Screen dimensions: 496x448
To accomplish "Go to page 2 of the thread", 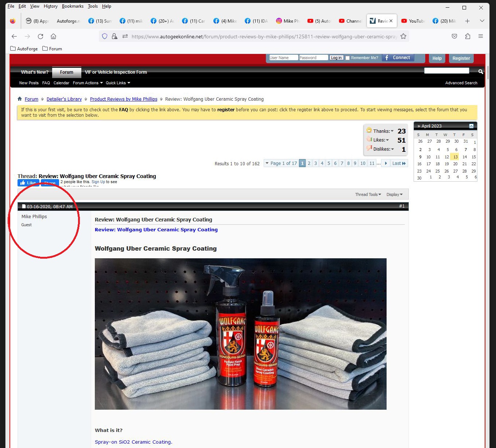I will point(309,163).
